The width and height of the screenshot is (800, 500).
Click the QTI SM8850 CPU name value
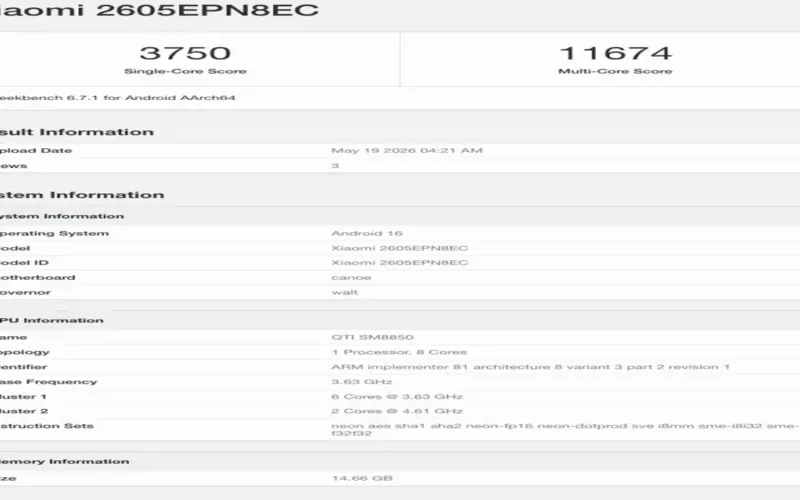(x=372, y=337)
